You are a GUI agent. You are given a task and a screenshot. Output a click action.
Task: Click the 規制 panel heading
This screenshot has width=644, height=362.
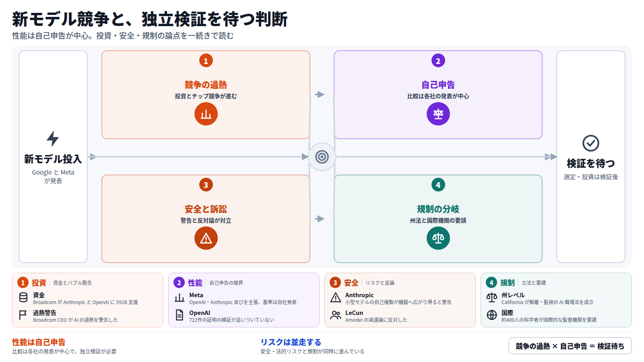click(508, 283)
